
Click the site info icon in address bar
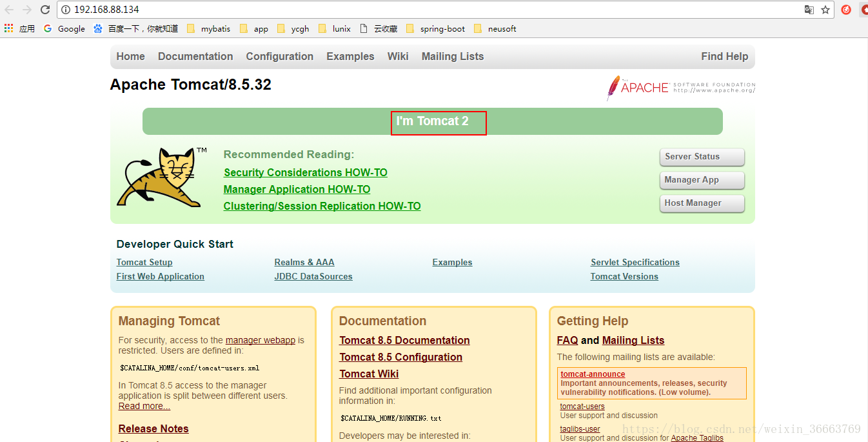(66, 10)
